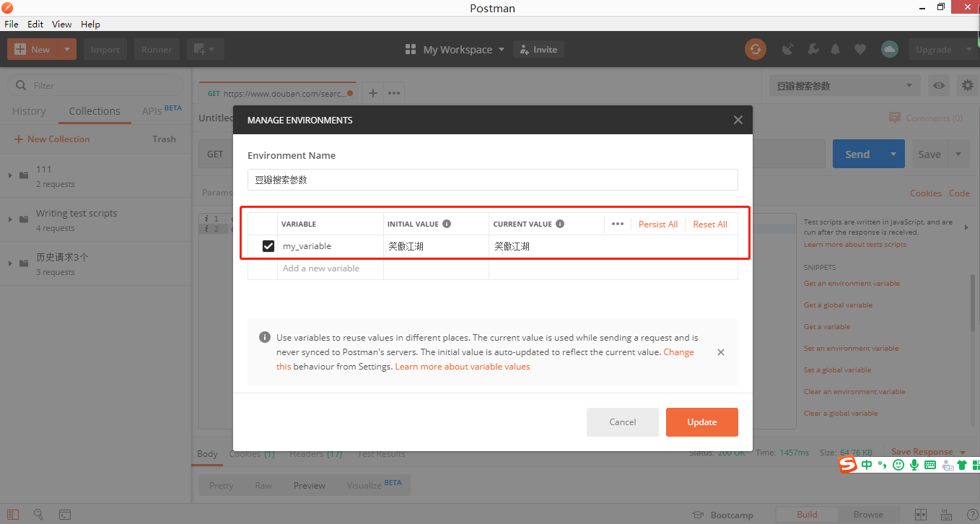This screenshot has width=980, height=524.
Task: Open the File menu
Action: click(x=12, y=24)
